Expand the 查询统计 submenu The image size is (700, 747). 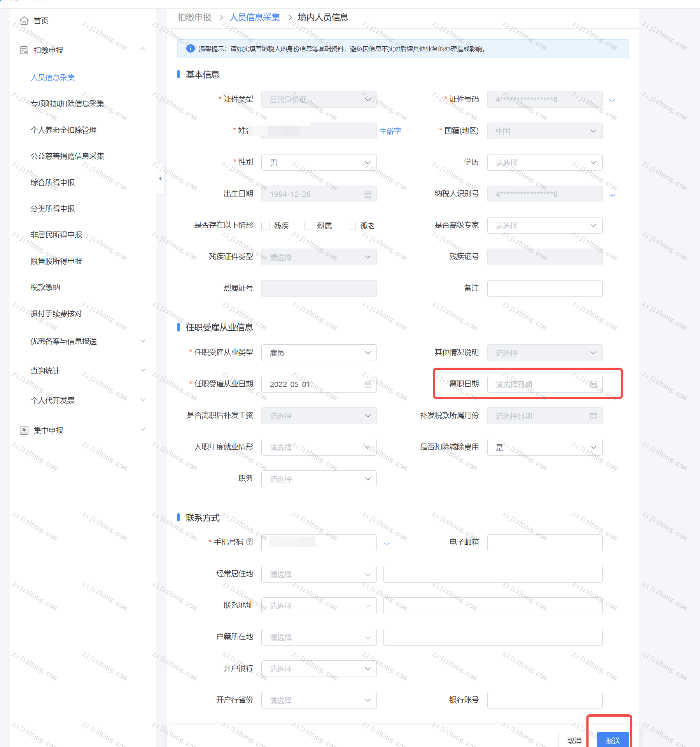[x=143, y=370]
